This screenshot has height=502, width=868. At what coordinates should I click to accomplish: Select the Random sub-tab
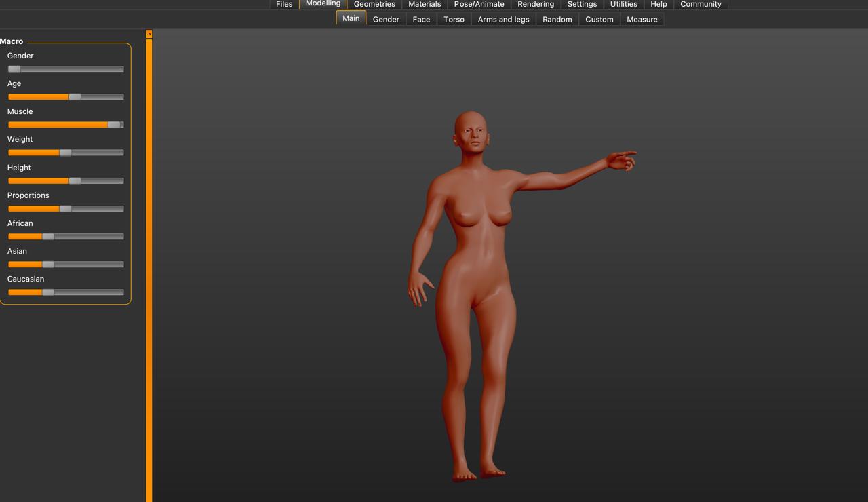(x=557, y=20)
